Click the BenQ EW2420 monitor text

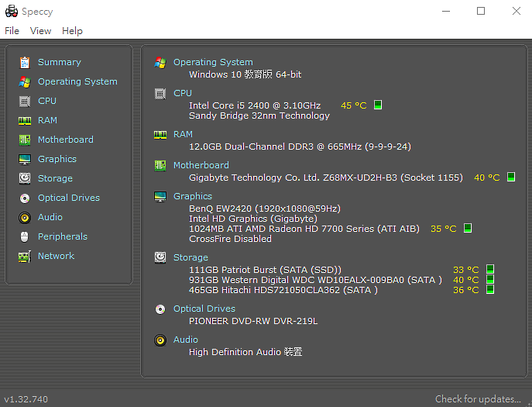coord(265,209)
